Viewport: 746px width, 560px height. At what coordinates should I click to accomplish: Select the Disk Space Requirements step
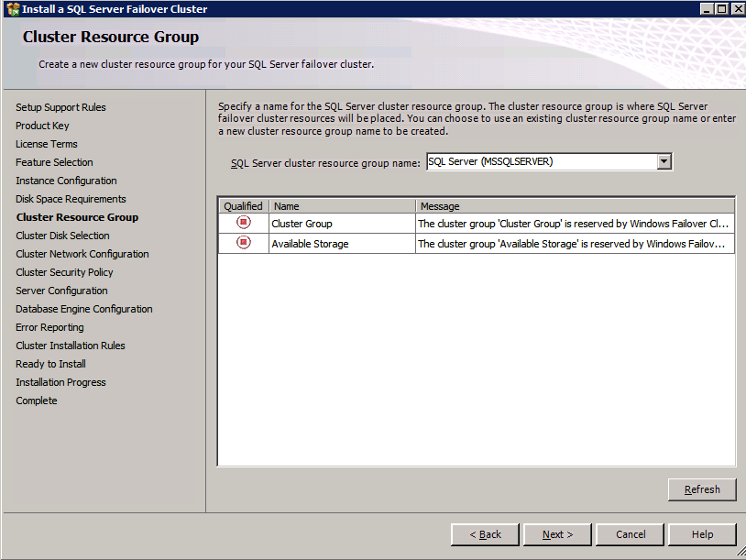pos(71,199)
